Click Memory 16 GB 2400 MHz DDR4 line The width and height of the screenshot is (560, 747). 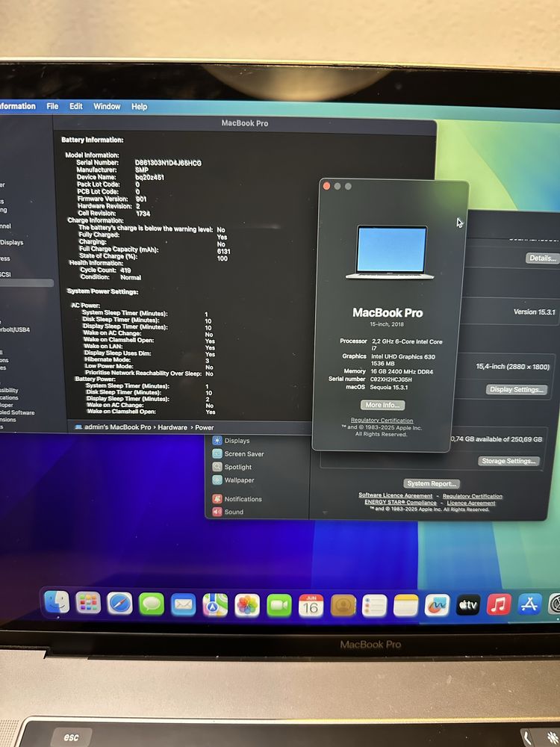[388, 371]
